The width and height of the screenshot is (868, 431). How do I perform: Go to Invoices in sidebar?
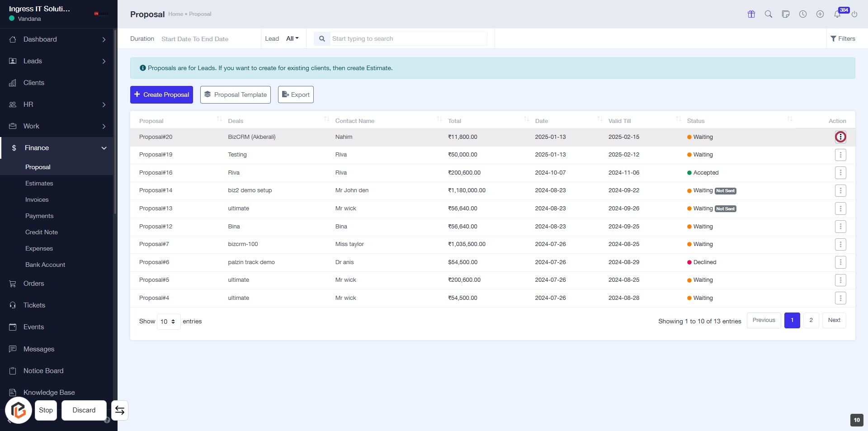37,199
